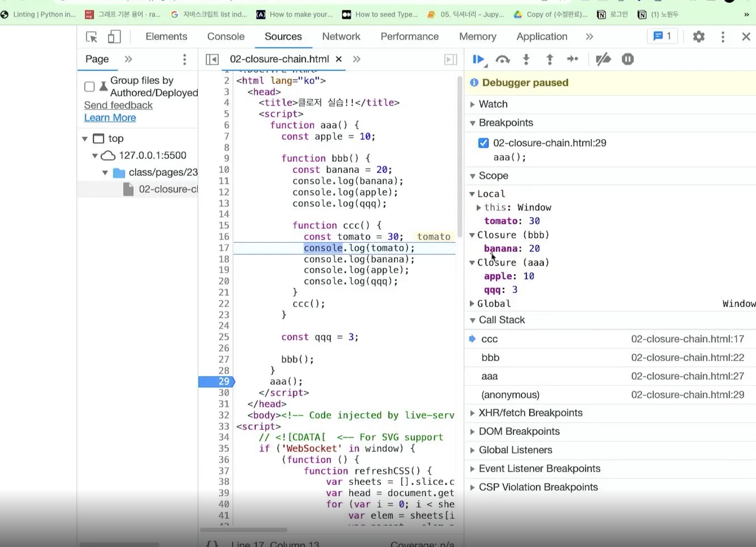Screen dimensions: 756x547
Task: Collapse the 127.0.0.1:5500 origin node
Action: tap(95, 156)
